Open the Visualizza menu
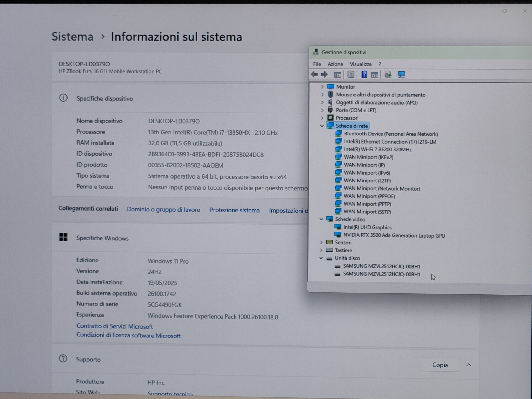The height and width of the screenshot is (399, 532). [361, 64]
